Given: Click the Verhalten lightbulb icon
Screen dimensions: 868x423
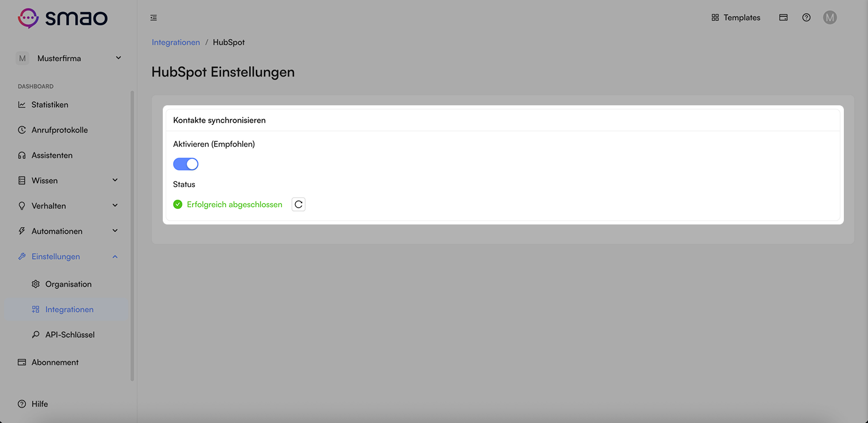Looking at the screenshot, I should tap(22, 206).
